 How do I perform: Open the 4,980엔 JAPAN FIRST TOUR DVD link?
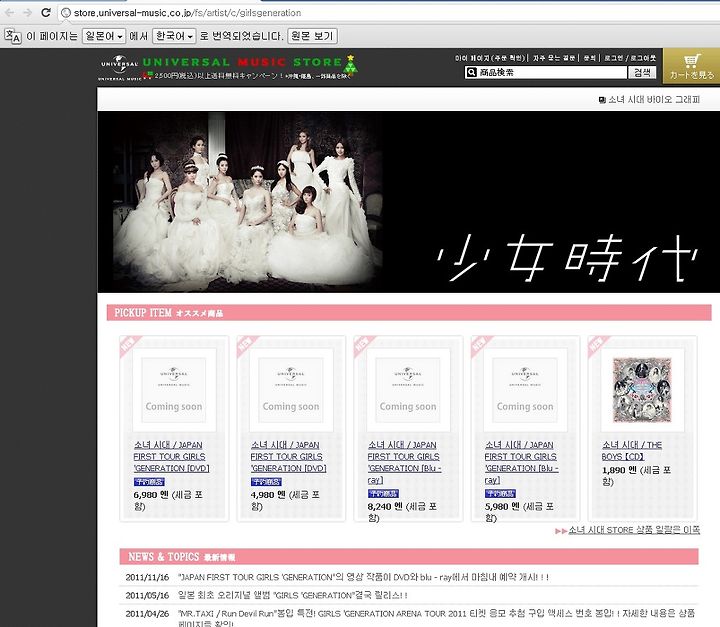[x=288, y=457]
